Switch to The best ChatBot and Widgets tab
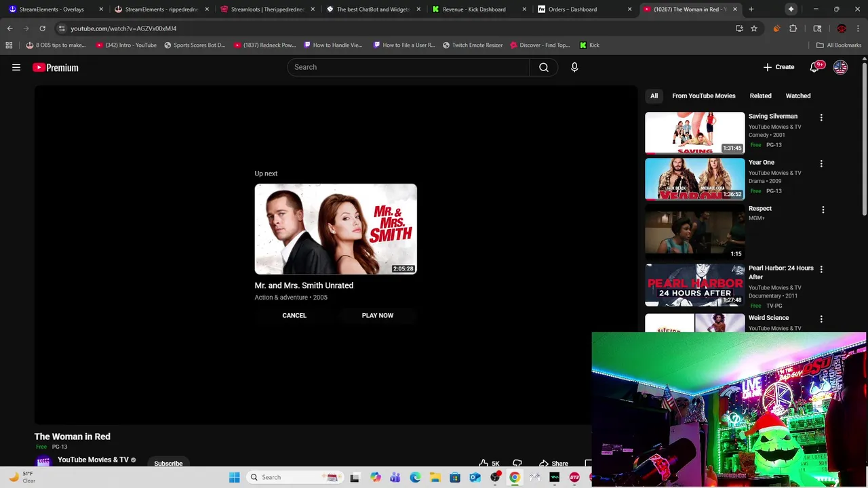The height and width of the screenshot is (488, 868). (x=373, y=9)
